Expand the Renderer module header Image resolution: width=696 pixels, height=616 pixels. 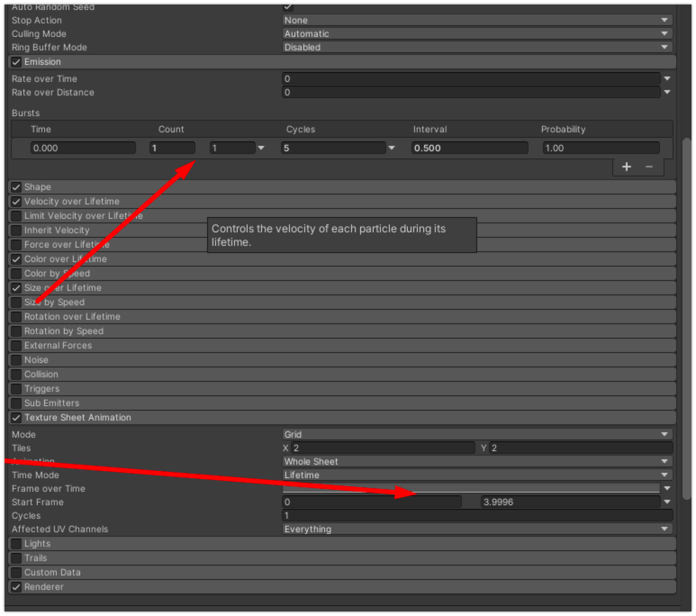click(342, 587)
